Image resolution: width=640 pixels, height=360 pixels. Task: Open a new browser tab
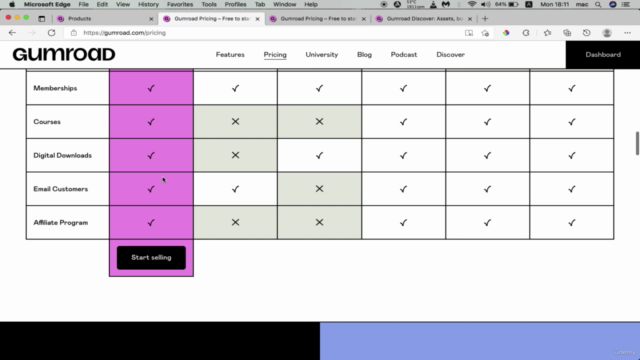point(485,18)
